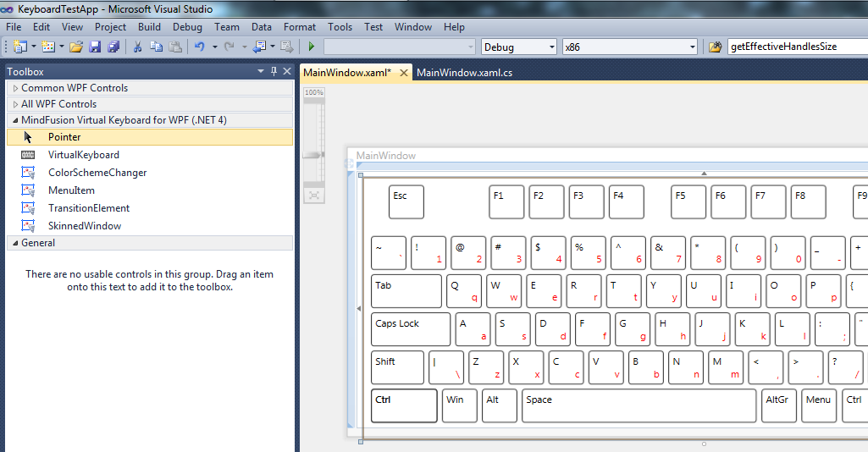Collapse the MindFusion Virtual Keyboard group
Viewport: 868px width, 452px height.
pyautogui.click(x=15, y=120)
